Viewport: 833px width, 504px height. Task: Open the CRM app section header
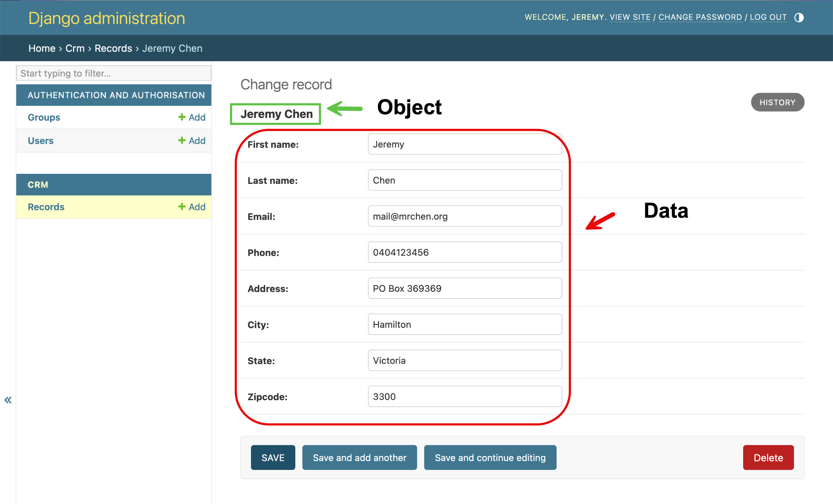[x=38, y=185]
